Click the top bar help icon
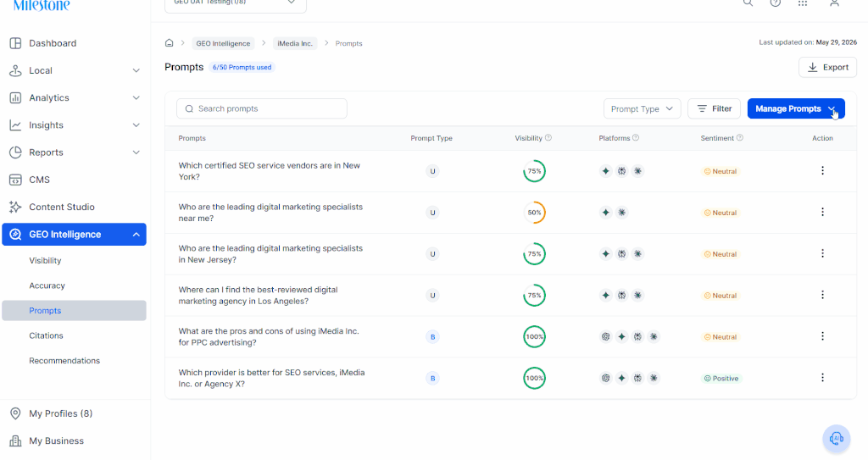This screenshot has width=868, height=460. pos(776,3)
